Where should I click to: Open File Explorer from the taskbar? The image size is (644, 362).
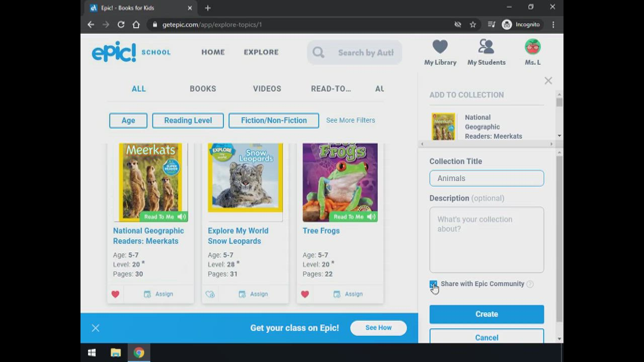pos(116,353)
